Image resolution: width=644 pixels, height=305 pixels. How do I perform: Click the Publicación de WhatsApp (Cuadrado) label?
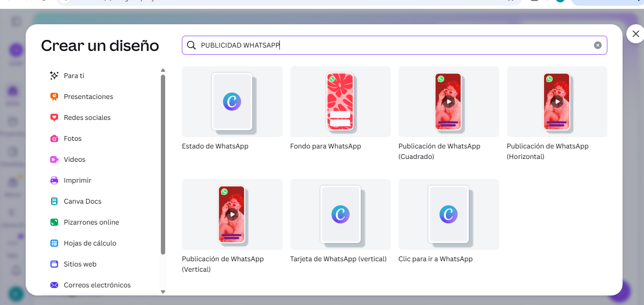pos(439,151)
